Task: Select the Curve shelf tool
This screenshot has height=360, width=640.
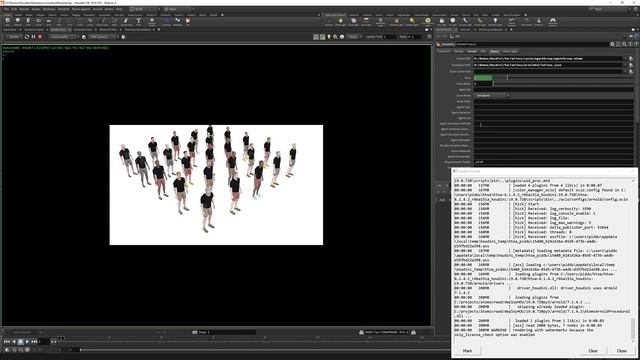Action: point(91,21)
